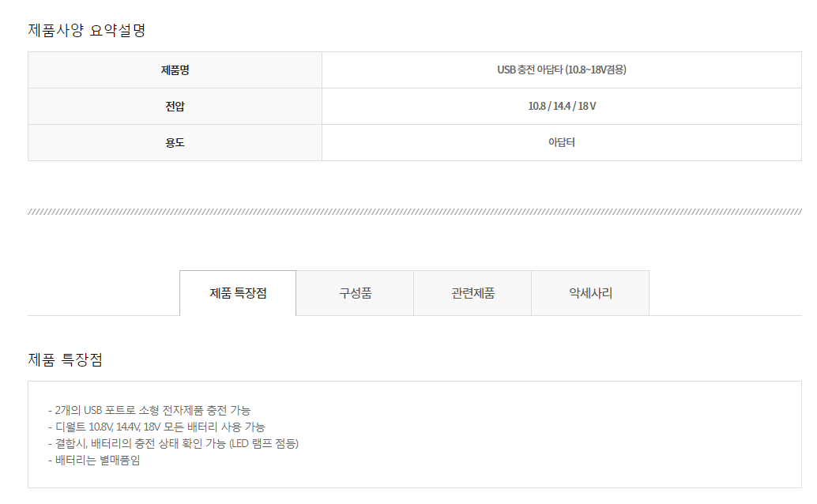Click the 아답터 value in the 용도 row
The width and height of the screenshot is (817, 504).
click(x=562, y=142)
